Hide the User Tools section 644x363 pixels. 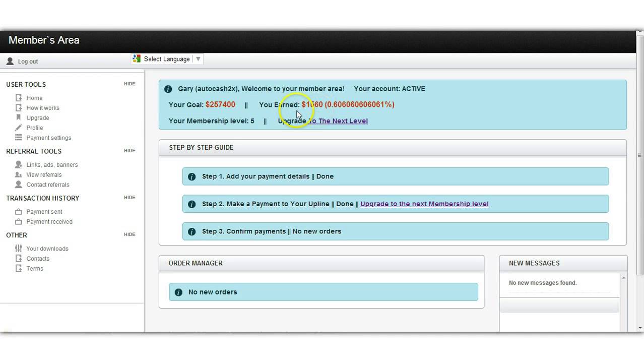point(130,84)
